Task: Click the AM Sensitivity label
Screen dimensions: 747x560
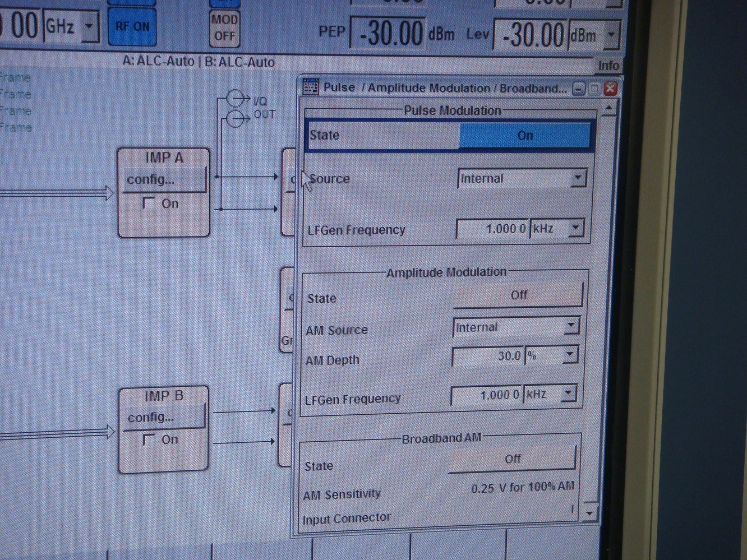Action: click(342, 494)
